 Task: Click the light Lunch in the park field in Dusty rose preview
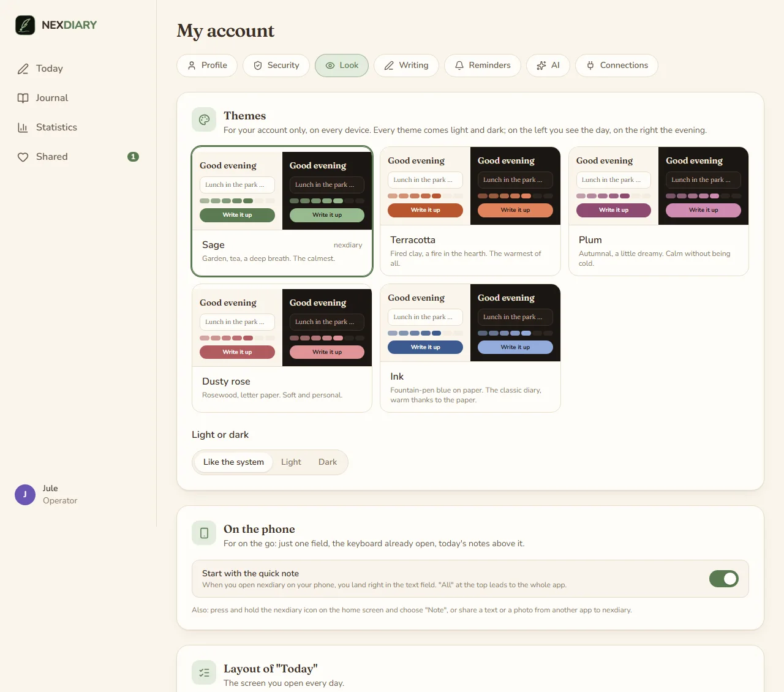(x=237, y=322)
